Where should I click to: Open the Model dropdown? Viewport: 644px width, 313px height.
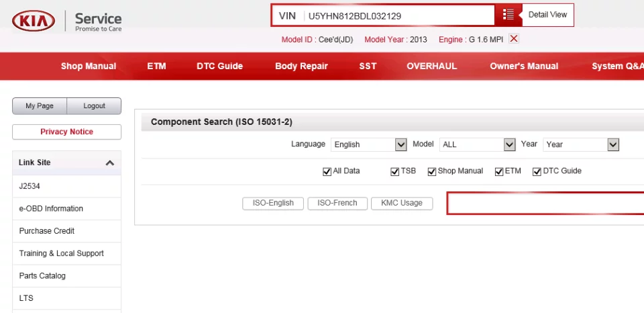tap(477, 144)
